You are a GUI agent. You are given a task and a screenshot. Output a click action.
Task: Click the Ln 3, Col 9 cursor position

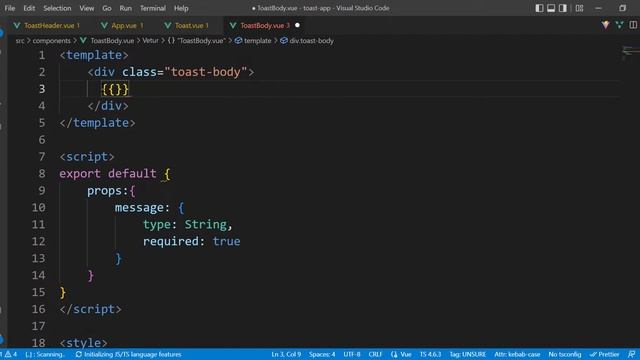click(286, 354)
